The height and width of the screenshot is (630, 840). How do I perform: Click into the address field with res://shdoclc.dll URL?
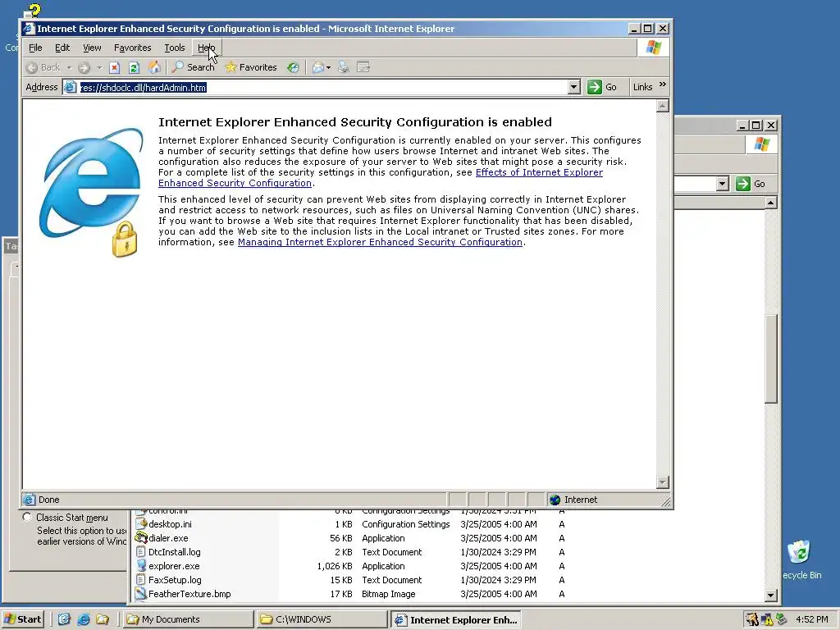click(x=322, y=87)
